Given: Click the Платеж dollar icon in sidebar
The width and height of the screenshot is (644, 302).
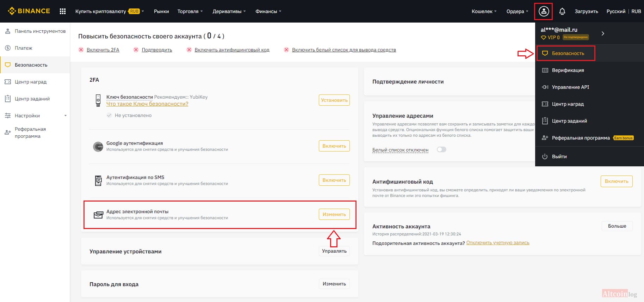Looking at the screenshot, I should (8, 48).
